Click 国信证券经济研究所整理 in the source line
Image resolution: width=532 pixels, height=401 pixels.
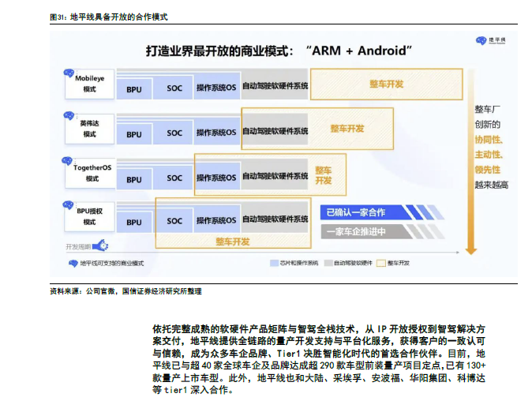pos(162,291)
